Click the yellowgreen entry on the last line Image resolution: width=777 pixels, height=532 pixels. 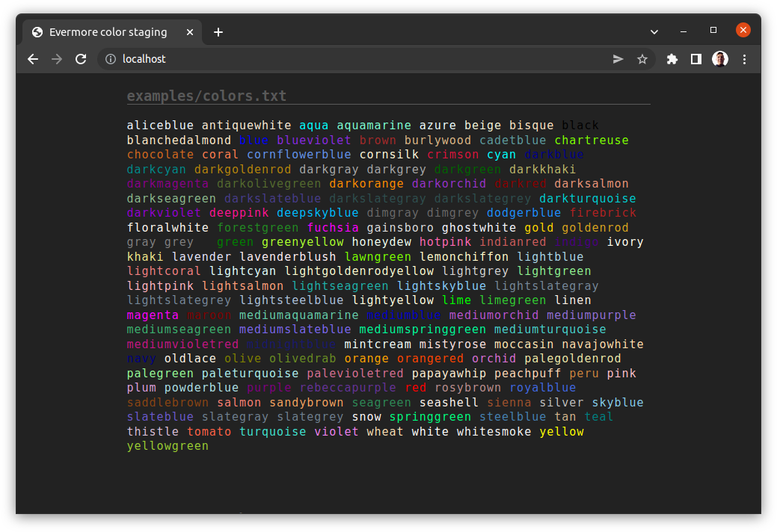coord(168,445)
